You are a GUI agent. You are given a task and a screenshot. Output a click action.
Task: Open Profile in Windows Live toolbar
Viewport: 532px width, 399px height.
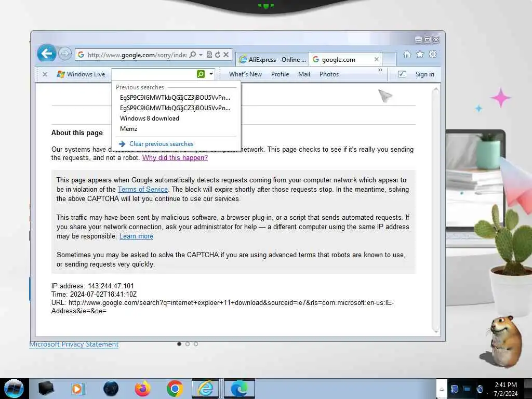click(x=280, y=74)
